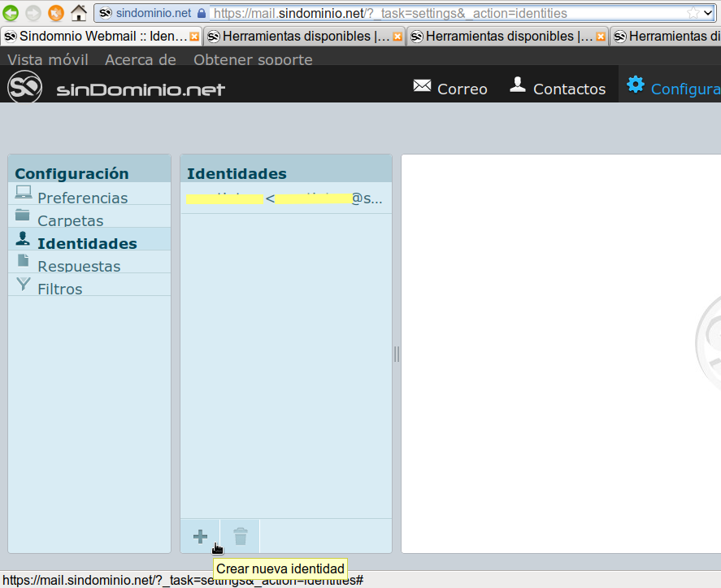Open Contactos address book
721x588 pixels.
tap(558, 88)
